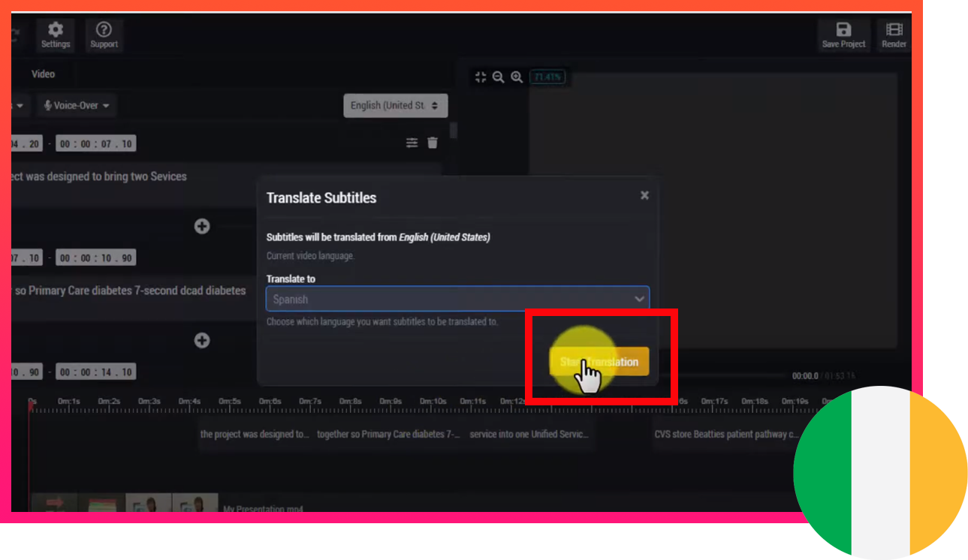Viewport: 968px width, 560px height.
Task: Select timeline clip 'CVS store Beatties patient pathway'
Action: click(x=725, y=435)
